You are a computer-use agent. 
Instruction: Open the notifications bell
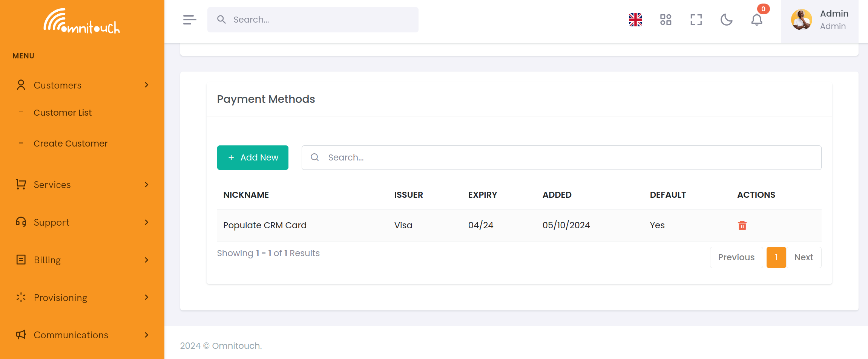point(756,21)
